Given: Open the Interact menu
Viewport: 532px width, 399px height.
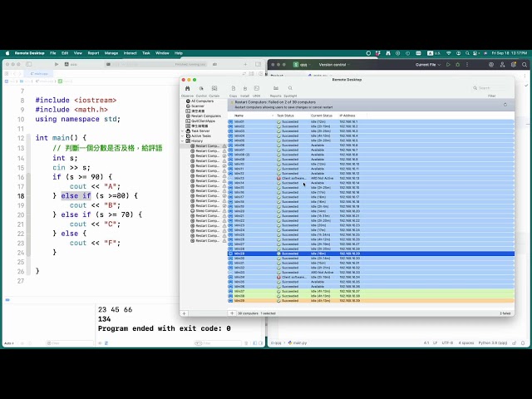Looking at the screenshot, I should [130, 53].
